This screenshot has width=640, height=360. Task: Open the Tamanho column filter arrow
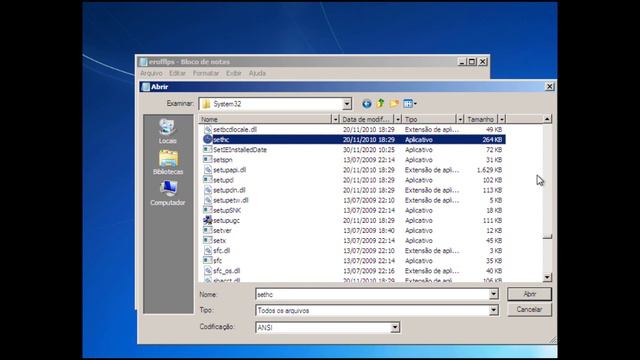click(502, 119)
